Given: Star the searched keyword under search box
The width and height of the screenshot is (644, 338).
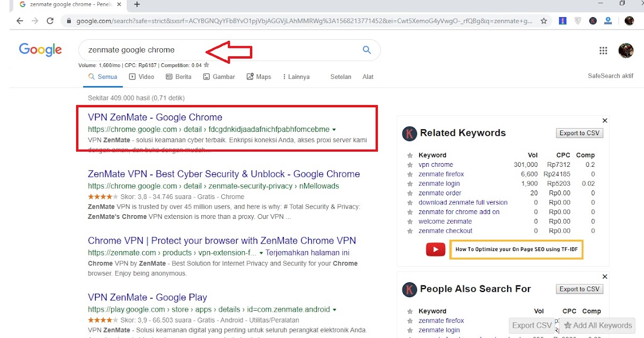Looking at the screenshot, I should tap(207, 65).
